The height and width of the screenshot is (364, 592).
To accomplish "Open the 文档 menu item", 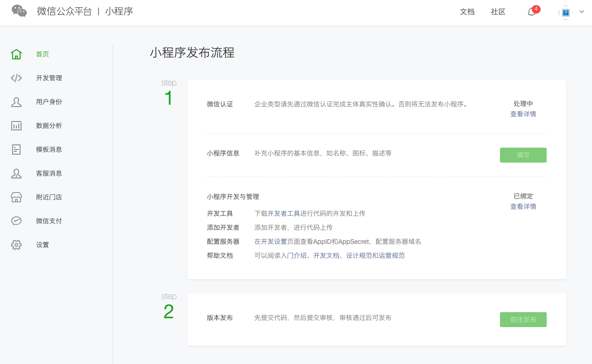I will click(x=467, y=12).
